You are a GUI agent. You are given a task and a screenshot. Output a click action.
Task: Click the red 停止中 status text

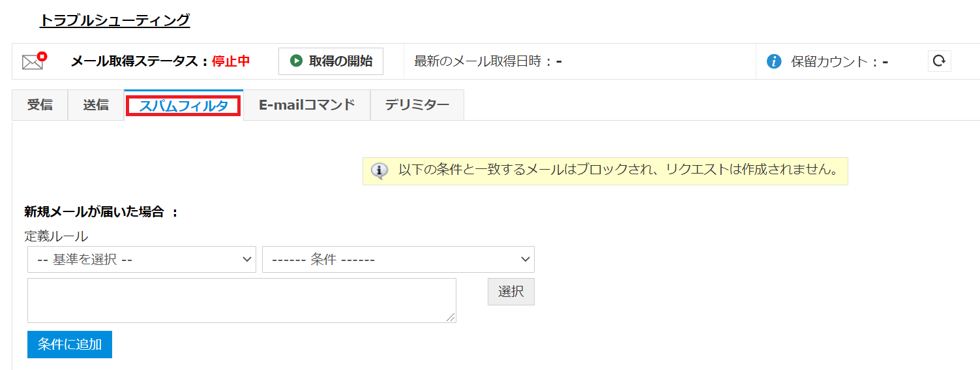click(x=231, y=61)
